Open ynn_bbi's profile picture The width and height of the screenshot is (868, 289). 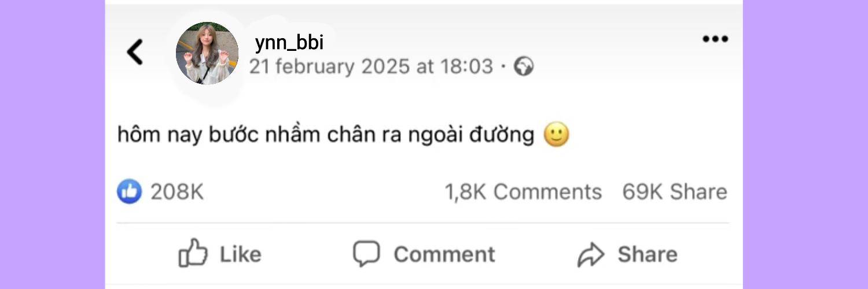(x=207, y=53)
